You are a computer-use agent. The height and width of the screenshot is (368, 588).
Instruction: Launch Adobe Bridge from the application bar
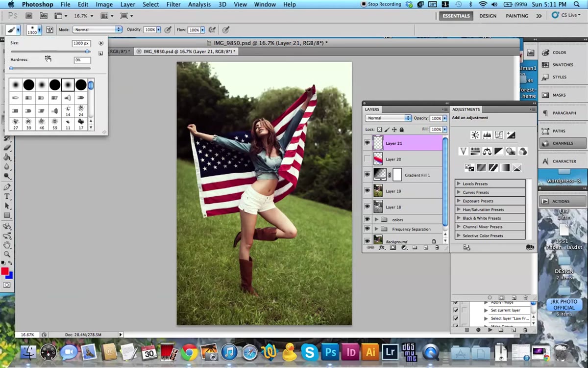[x=29, y=16]
